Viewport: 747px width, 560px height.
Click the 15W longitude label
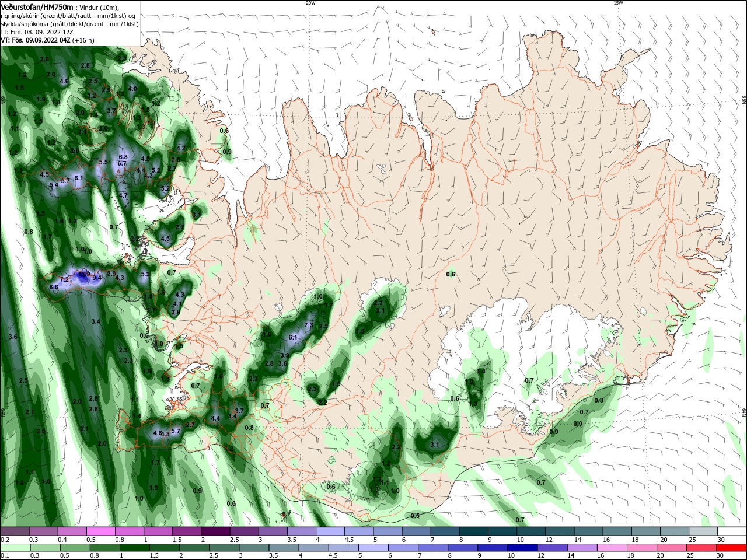pos(617,3)
